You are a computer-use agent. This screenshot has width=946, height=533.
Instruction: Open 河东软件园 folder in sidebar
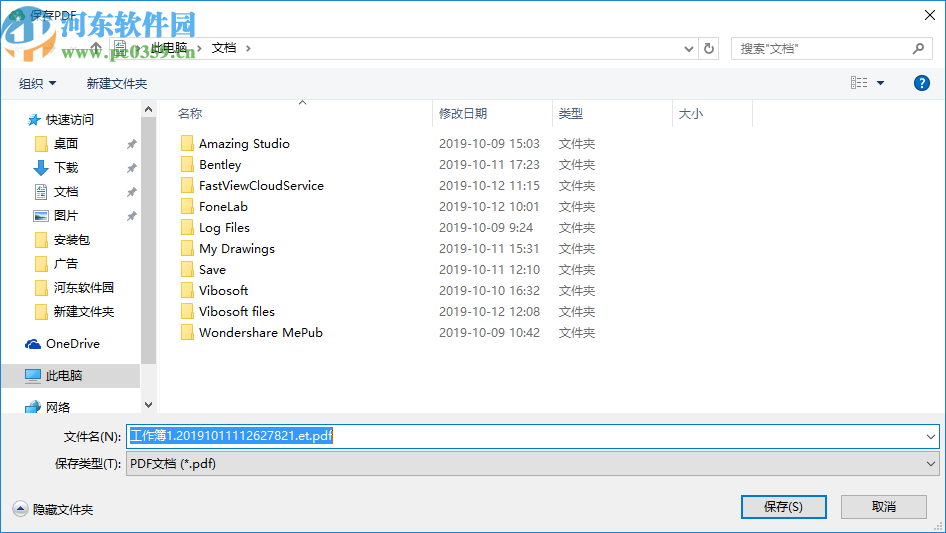[x=84, y=288]
